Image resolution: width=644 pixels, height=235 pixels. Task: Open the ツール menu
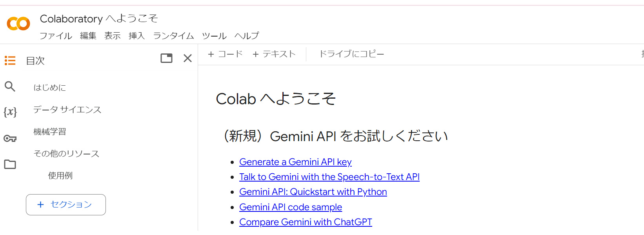(214, 36)
